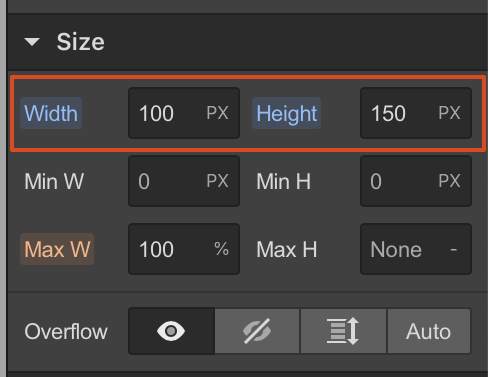Screen dimensions: 488x377
Task: Set overflow to hidden with crossed-eye icon
Action: point(257,331)
